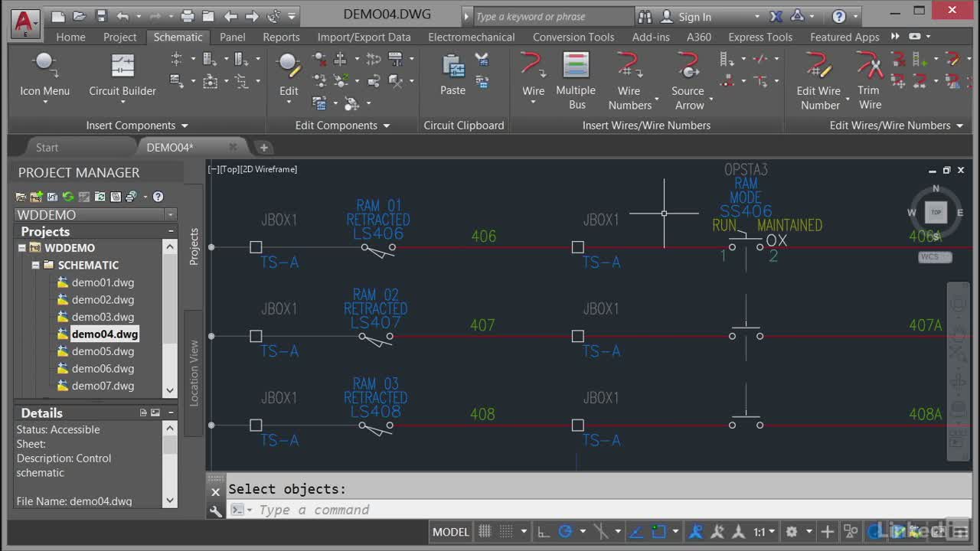Click the refresh icon in Project Manager toolbar
The image size is (980, 551).
[68, 197]
